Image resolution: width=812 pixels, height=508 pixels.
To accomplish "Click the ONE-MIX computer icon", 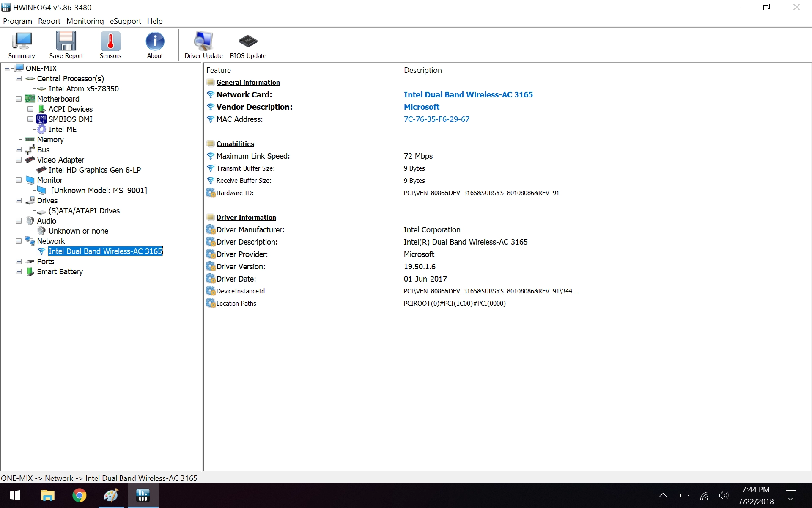I will (19, 68).
